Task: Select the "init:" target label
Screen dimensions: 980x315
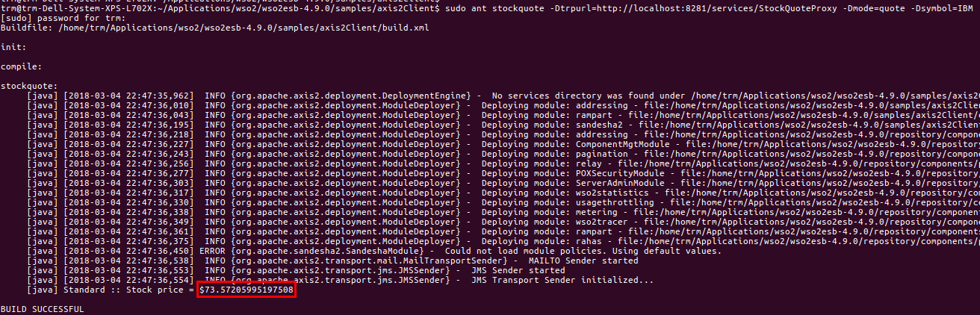Action: point(13,46)
